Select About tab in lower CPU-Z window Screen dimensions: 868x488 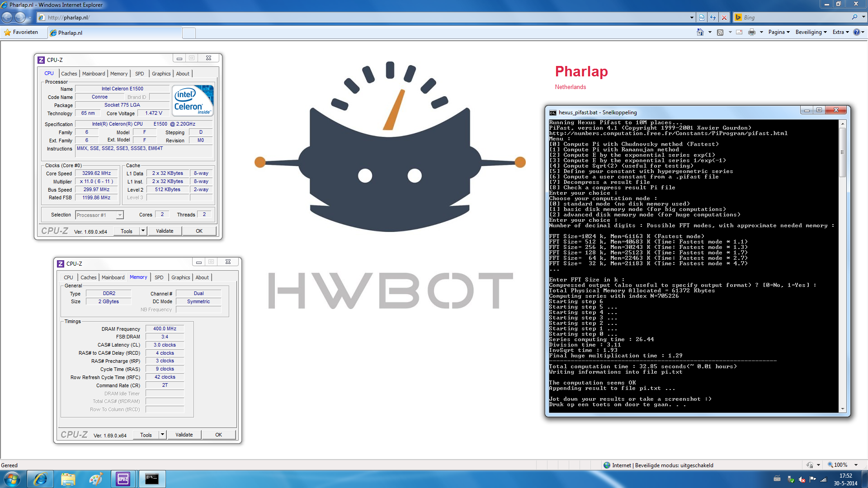[x=202, y=277]
